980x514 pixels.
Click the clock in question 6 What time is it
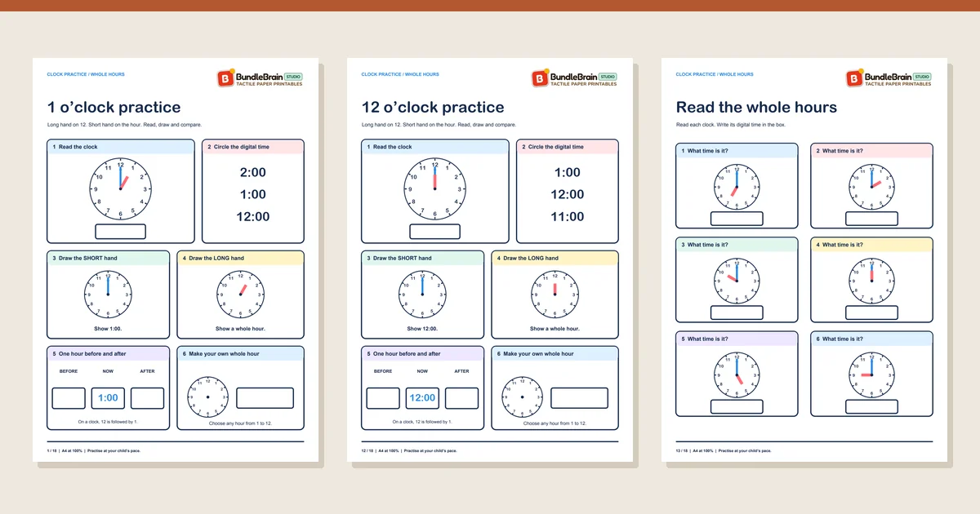pyautogui.click(x=871, y=374)
